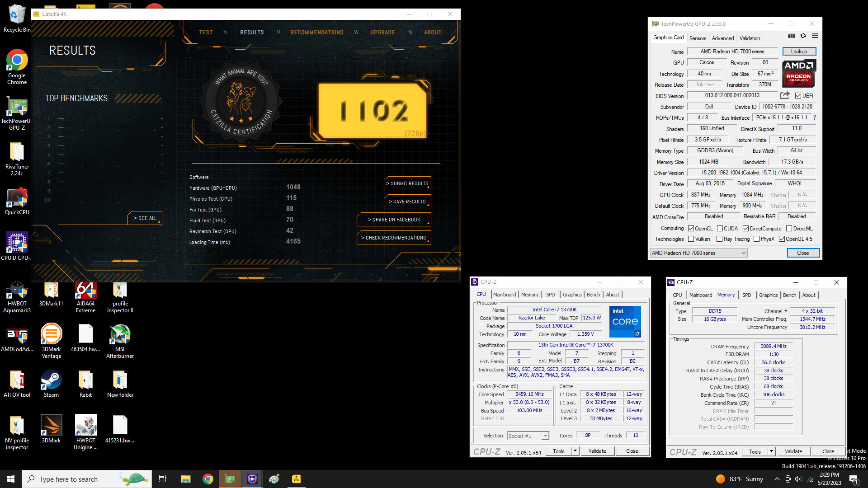Click the taskbar search box
This screenshot has height=488, width=868.
[x=86, y=479]
